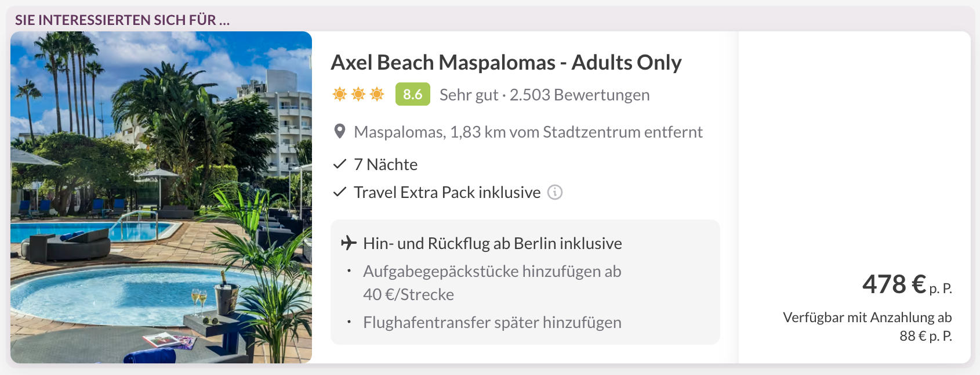980x375 pixels.
Task: Click the Sie interessierten sich für heading
Action: 122,20
